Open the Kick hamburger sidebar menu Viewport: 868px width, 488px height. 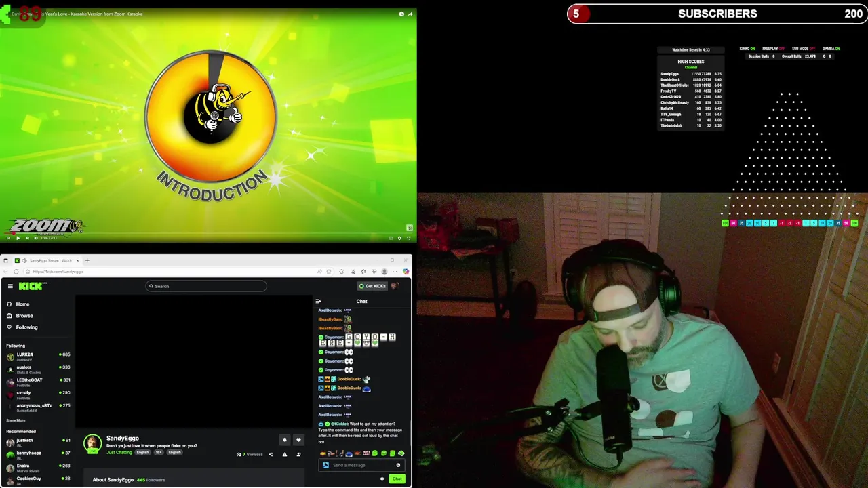(10, 286)
